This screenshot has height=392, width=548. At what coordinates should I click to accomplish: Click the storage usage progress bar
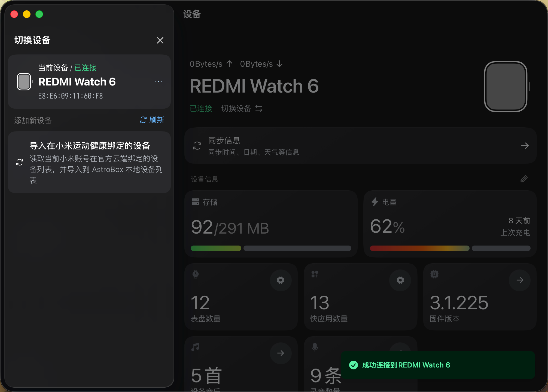click(271, 248)
